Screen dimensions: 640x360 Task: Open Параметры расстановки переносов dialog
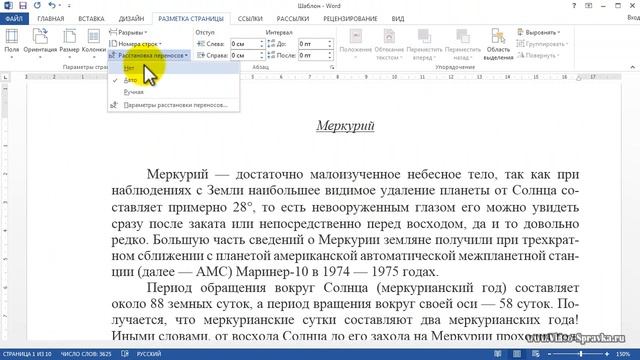(173, 105)
